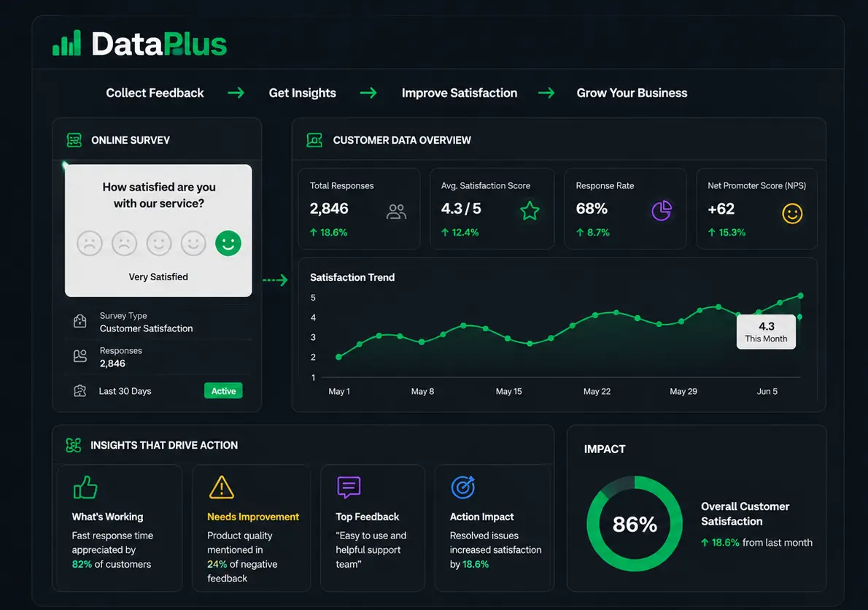Open the Net Promoter Score (NPS) card
The height and width of the screenshot is (610, 868).
click(x=756, y=209)
